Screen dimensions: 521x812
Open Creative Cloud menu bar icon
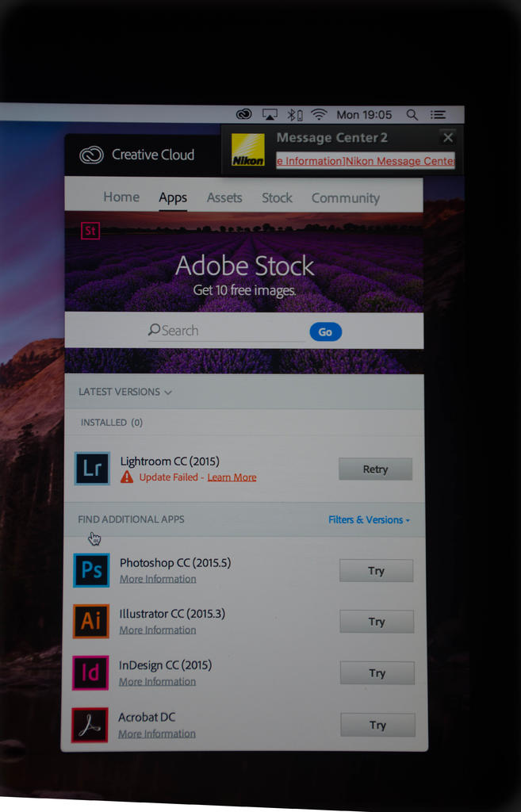tap(244, 114)
